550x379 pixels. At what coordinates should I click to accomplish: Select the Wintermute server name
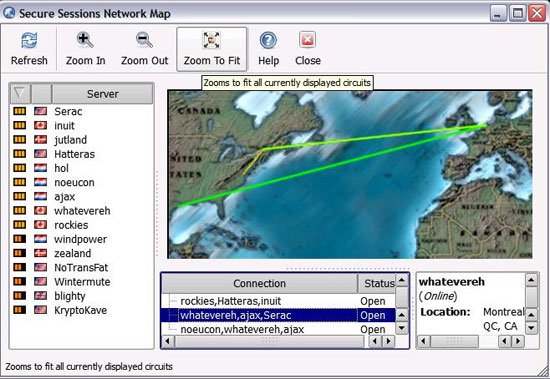click(x=82, y=282)
